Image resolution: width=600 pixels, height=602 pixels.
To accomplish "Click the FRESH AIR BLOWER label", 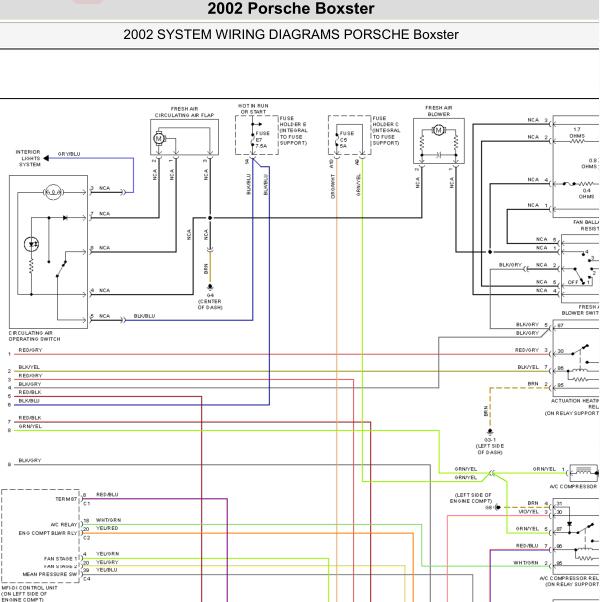I will tap(438, 111).
